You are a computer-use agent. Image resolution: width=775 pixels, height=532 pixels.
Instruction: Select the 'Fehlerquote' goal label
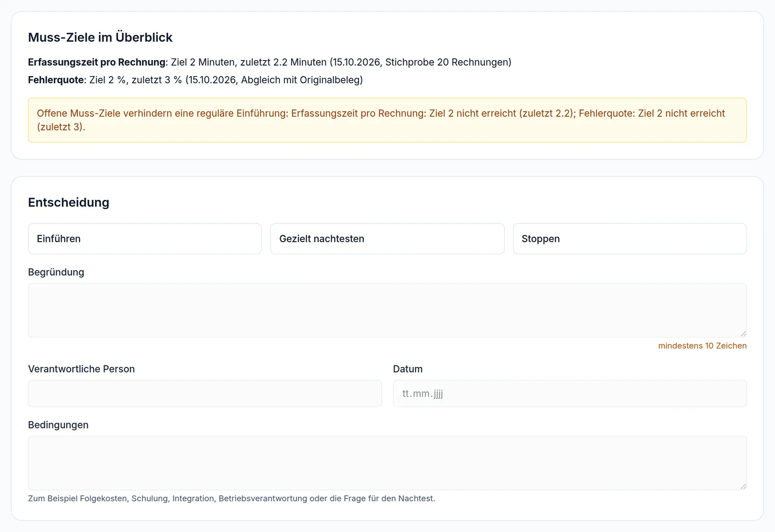click(56, 80)
